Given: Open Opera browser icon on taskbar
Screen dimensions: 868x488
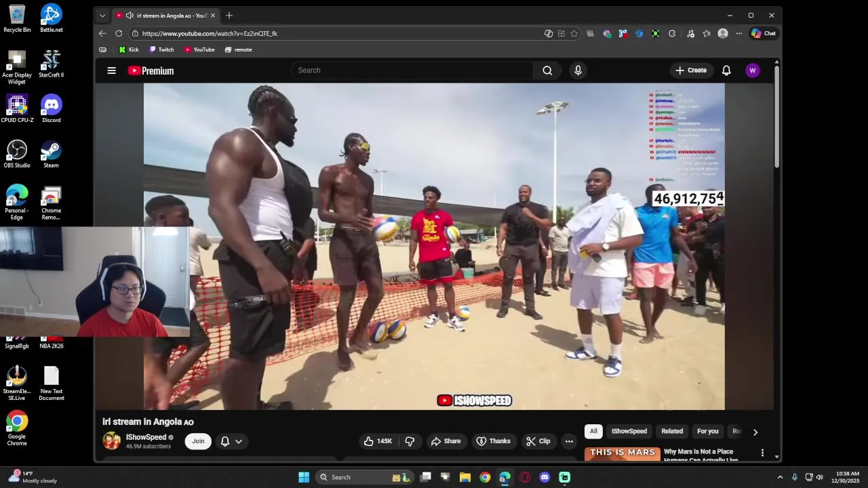Looking at the screenshot, I should [525, 477].
